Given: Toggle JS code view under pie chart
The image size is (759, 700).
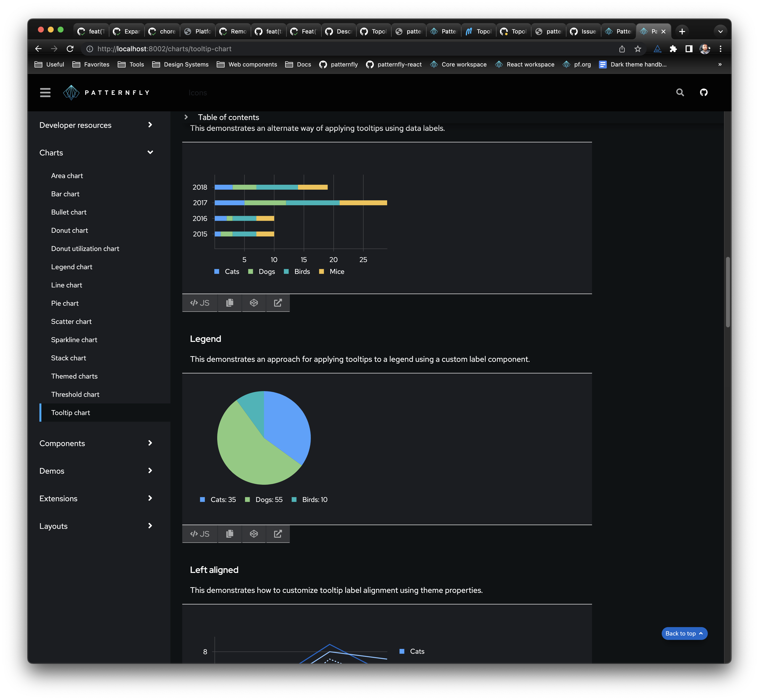Looking at the screenshot, I should pyautogui.click(x=199, y=534).
